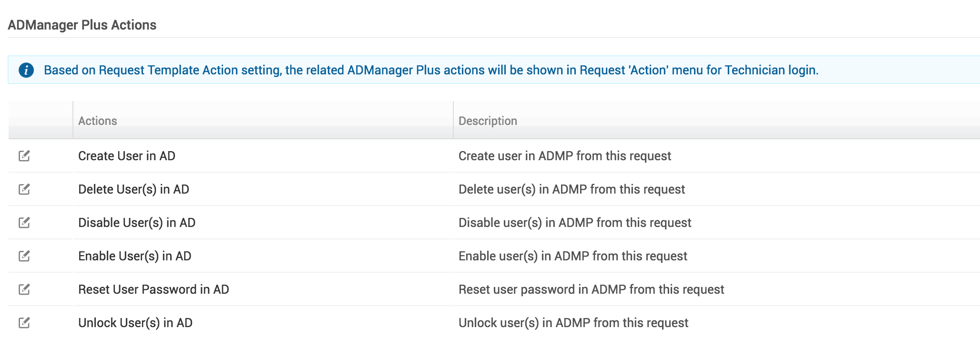Click the Description column header

488,121
